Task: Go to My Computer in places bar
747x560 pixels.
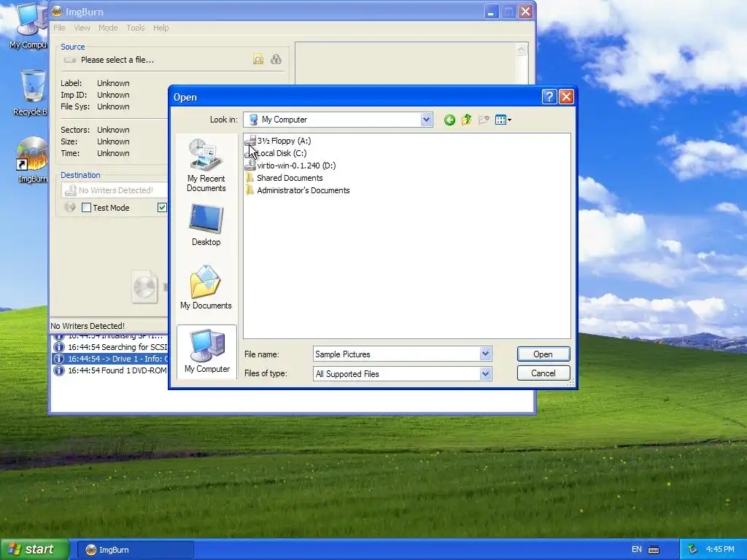Action: (x=206, y=351)
